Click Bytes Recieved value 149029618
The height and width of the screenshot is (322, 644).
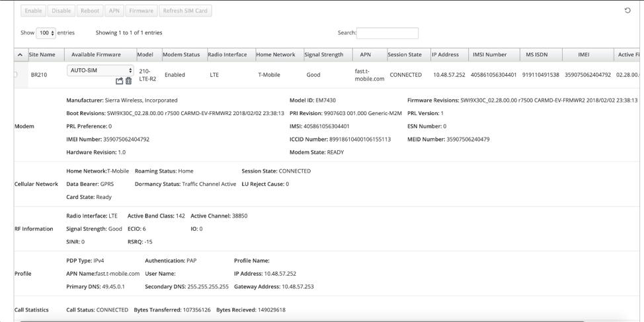pos(272,309)
